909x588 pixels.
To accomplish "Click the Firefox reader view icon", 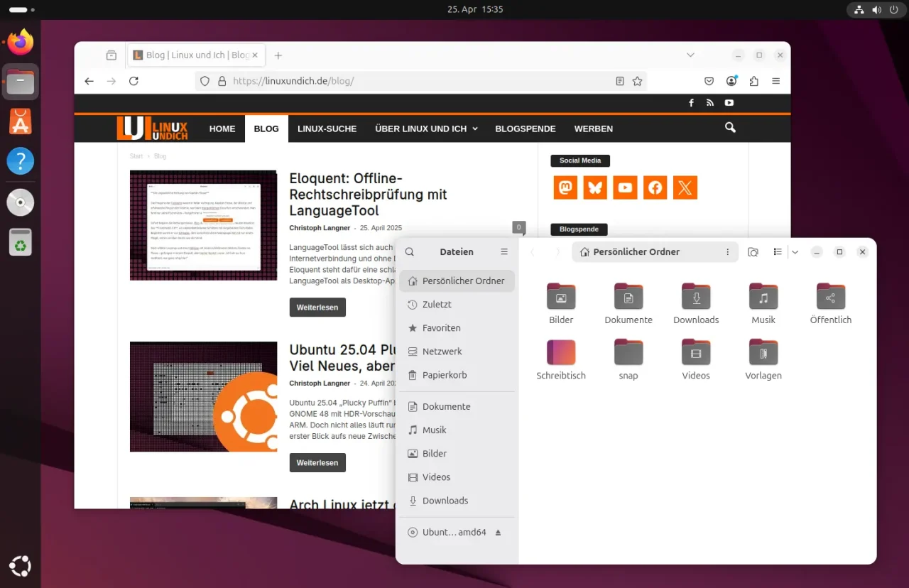I will [x=620, y=81].
